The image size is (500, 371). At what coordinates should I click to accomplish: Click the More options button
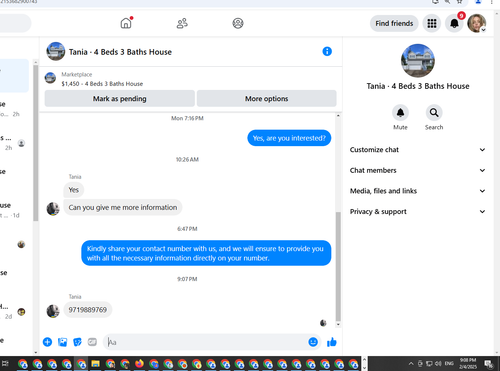point(267,99)
